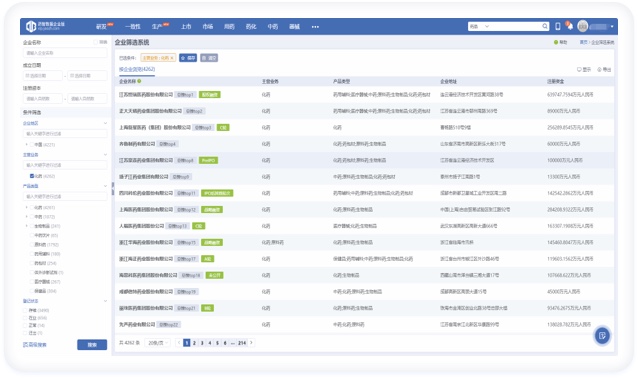Image resolution: width=638 pixels, height=378 pixels.
Task: Click the blue 搜索 button in sidebar
Action: pos(92,345)
